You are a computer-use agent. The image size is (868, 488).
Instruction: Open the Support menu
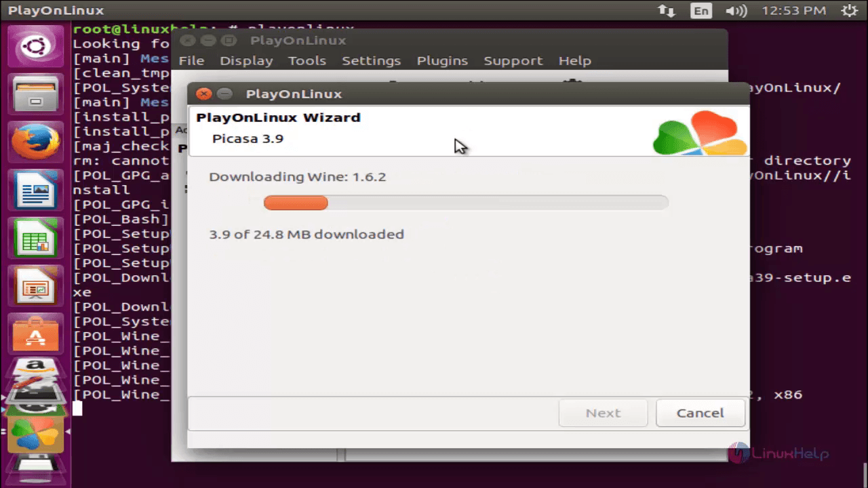click(513, 60)
